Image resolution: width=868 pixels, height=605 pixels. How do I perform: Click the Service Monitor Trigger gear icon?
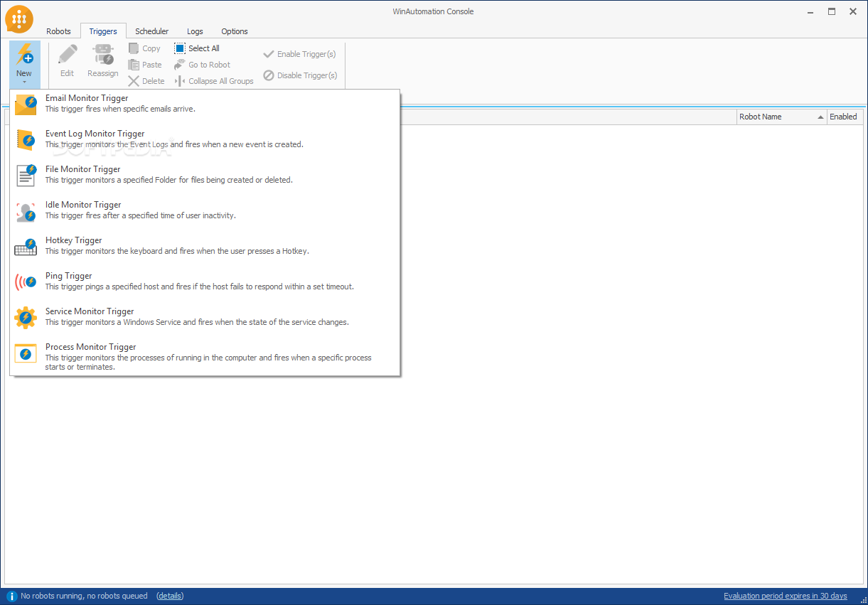[26, 318]
